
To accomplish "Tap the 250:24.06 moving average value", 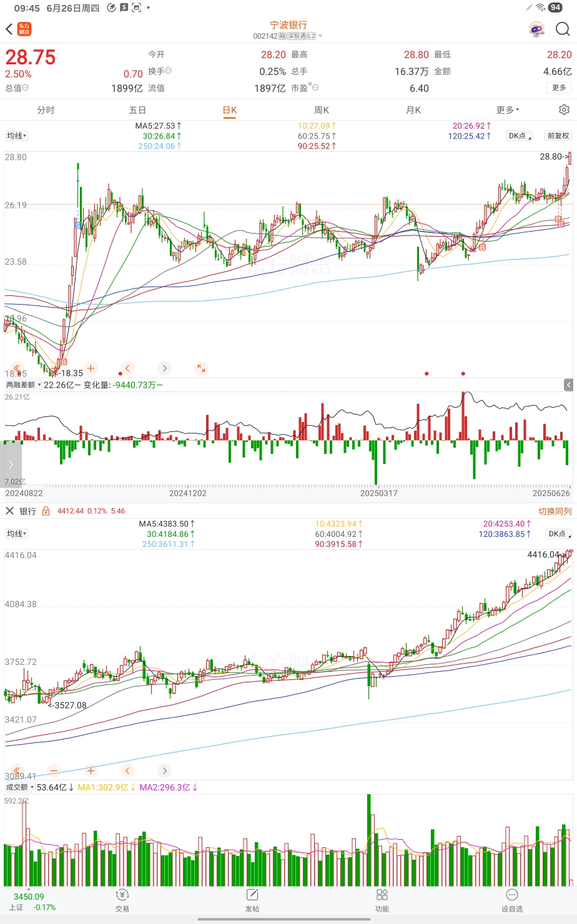I will pos(159,146).
